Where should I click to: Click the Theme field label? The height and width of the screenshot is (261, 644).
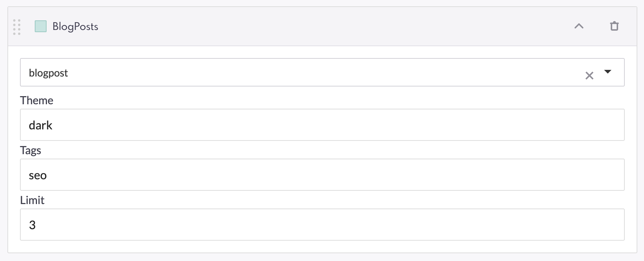click(37, 100)
